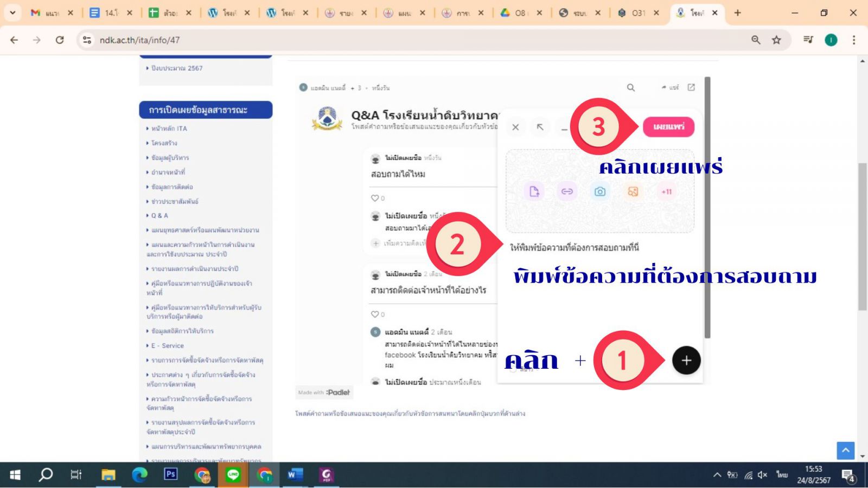Close the post composer with X
868x488 pixels.
[x=515, y=127]
